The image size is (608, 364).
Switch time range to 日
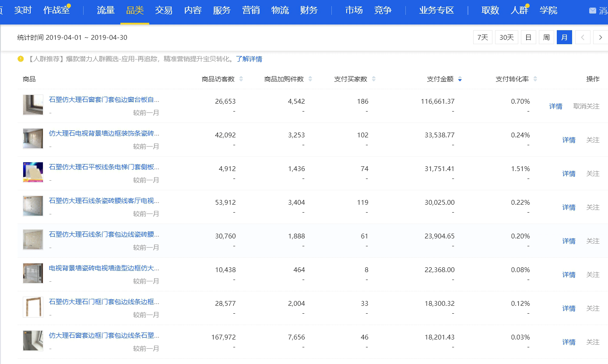(x=528, y=38)
